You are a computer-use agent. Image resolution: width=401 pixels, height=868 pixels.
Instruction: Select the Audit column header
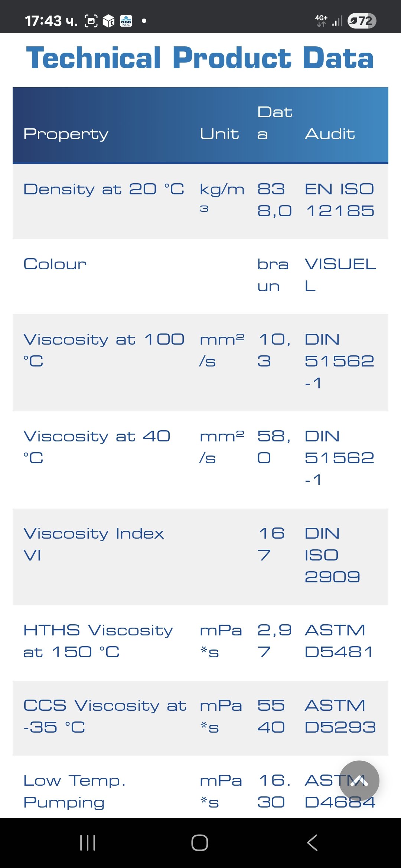pyautogui.click(x=330, y=134)
